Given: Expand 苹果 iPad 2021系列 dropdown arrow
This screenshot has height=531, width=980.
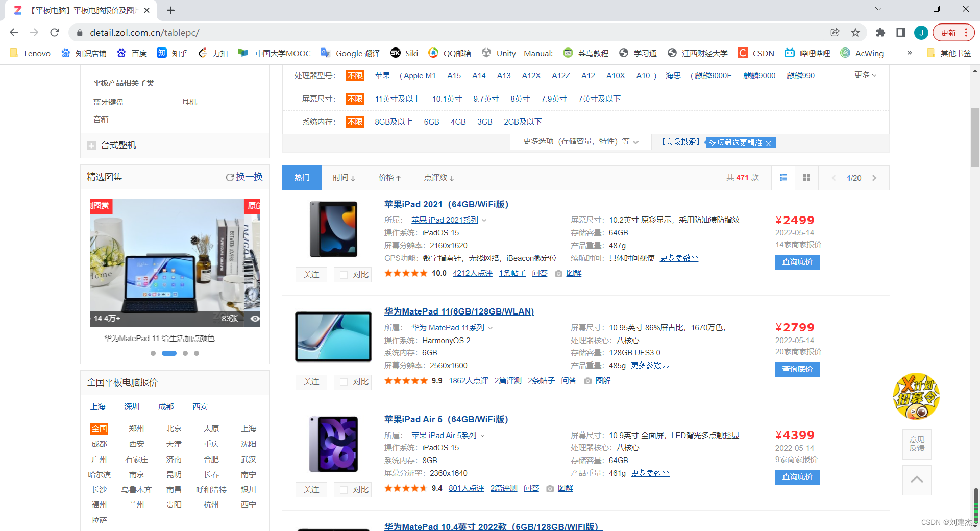Looking at the screenshot, I should tap(484, 220).
